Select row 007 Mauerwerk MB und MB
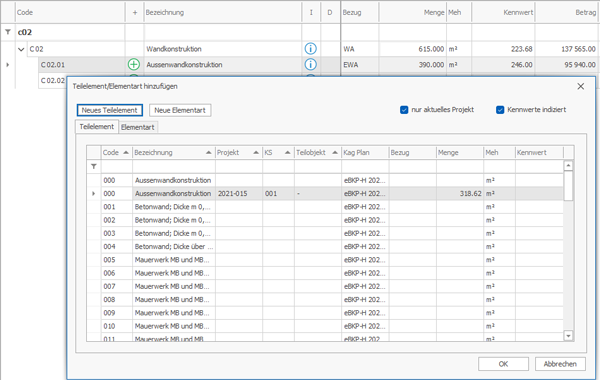Screen dimensions: 600x380 click(324, 286)
